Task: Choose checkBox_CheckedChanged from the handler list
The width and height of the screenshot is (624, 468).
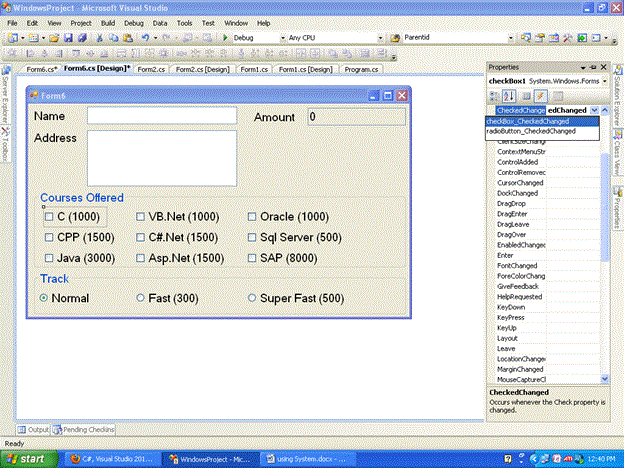Action: (542, 121)
